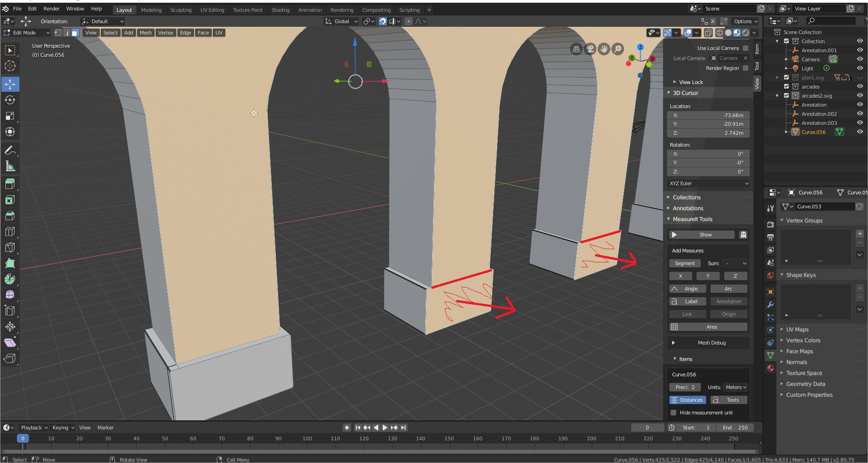This screenshot has width=868, height=463.
Task: Select the Shear tool
Action: click(10, 343)
